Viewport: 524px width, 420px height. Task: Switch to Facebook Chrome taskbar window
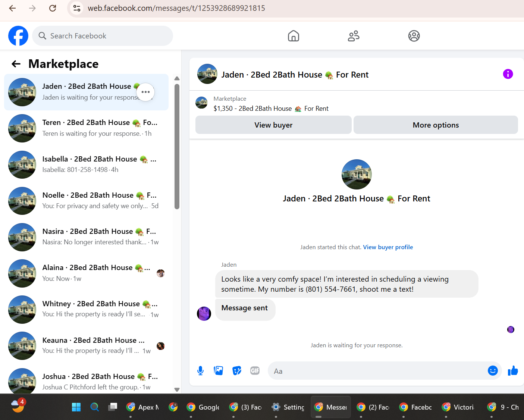pos(416,407)
